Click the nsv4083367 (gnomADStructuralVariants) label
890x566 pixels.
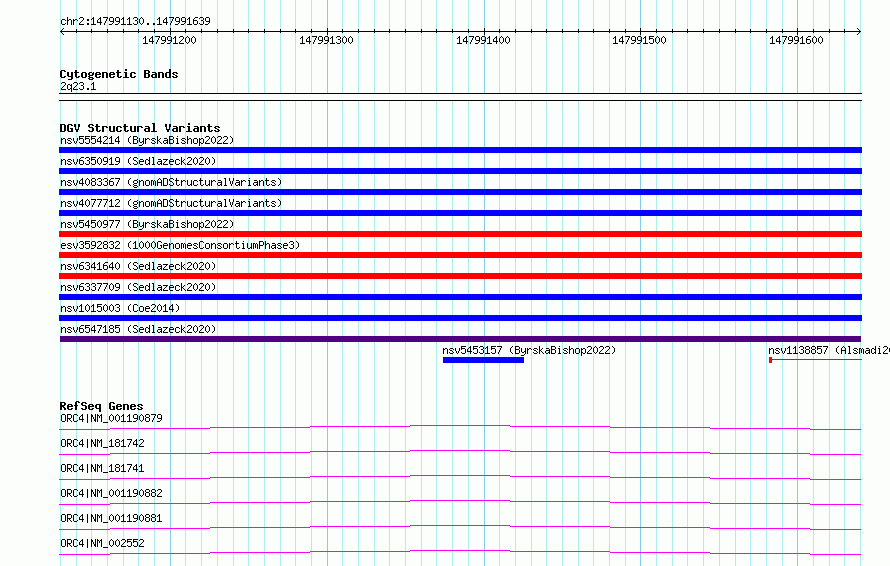[x=171, y=182]
